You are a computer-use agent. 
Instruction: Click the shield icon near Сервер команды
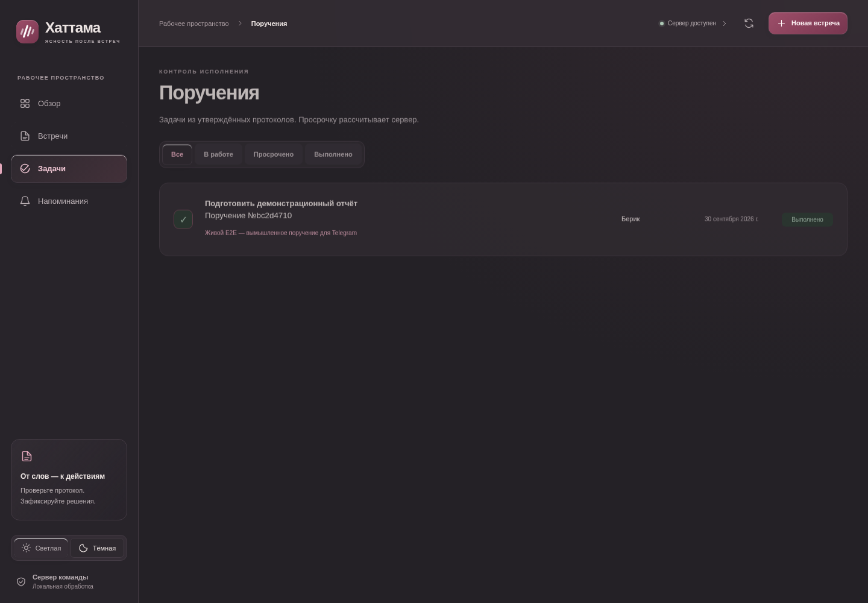click(x=21, y=582)
